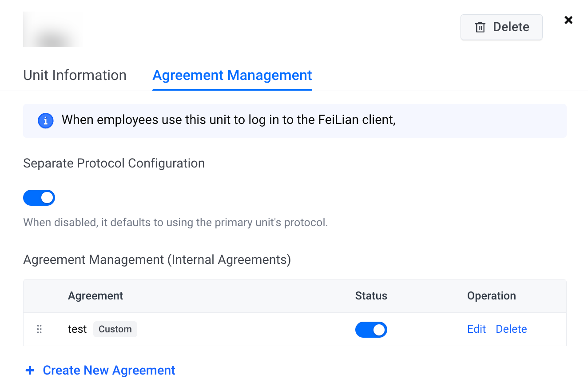Click the Operation column header
The width and height of the screenshot is (588, 391).
492,296
